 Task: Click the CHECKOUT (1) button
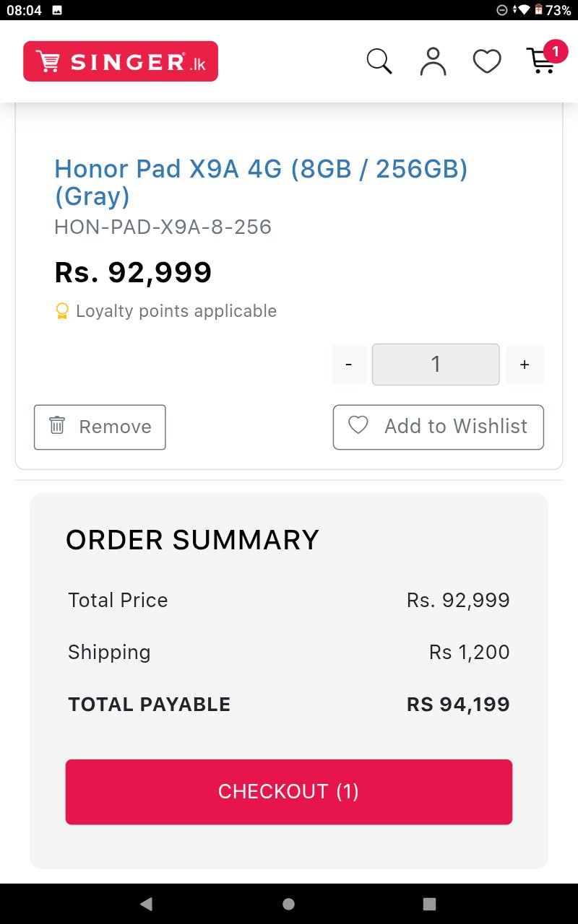[x=289, y=792]
